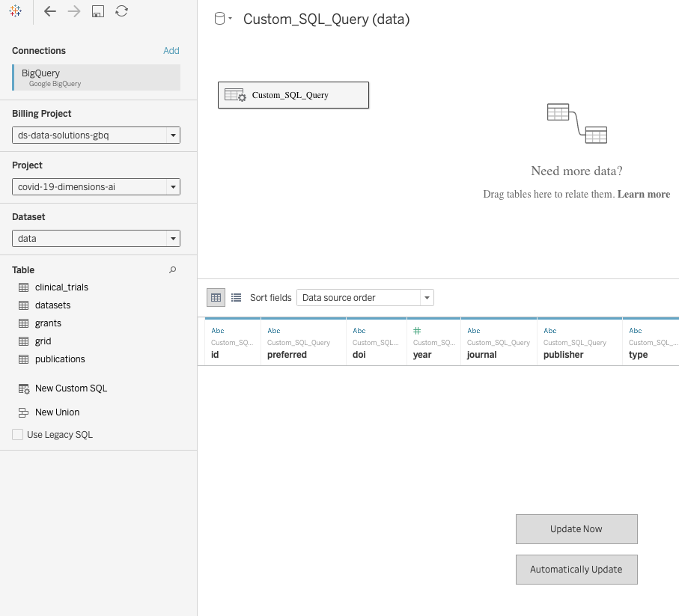Go back with the left arrow
The height and width of the screenshot is (616, 679).
click(50, 11)
